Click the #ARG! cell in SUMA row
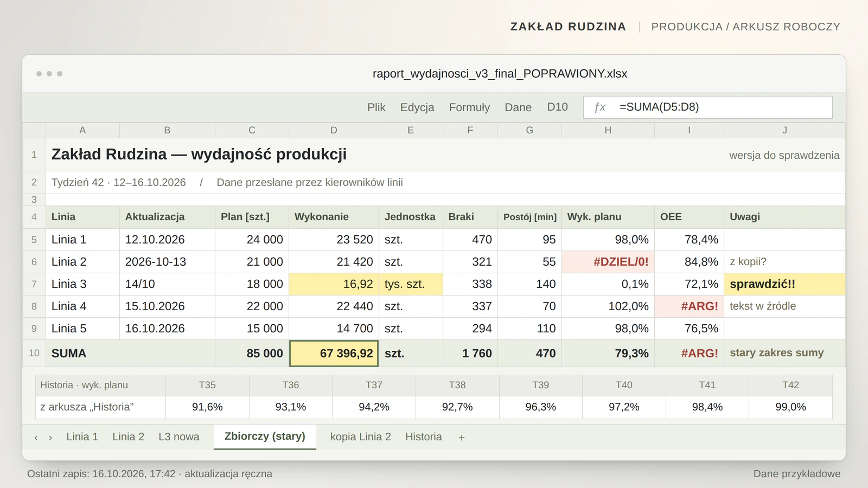The image size is (868, 488). [689, 354]
